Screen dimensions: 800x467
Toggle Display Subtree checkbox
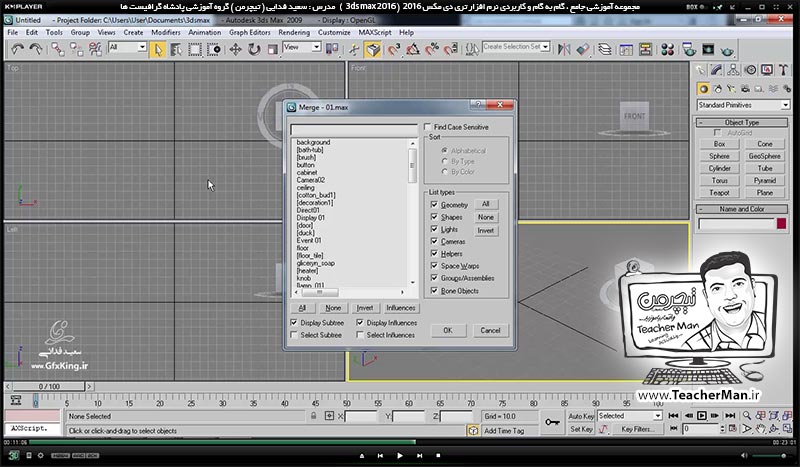(x=294, y=323)
